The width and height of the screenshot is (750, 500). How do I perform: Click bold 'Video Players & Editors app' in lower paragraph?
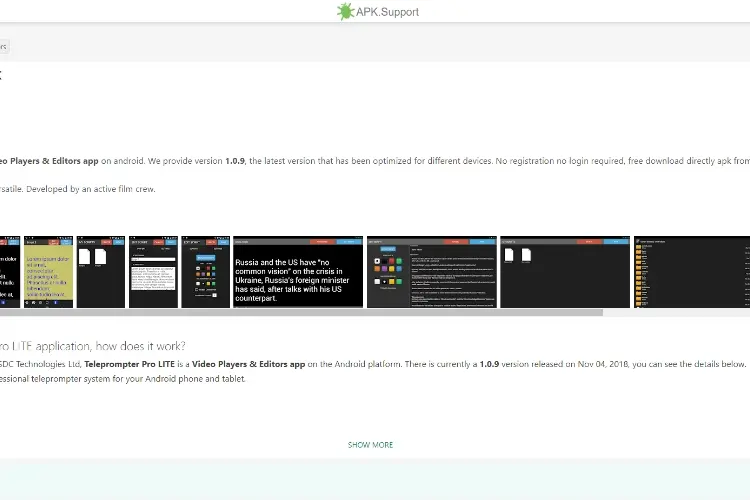coord(248,364)
